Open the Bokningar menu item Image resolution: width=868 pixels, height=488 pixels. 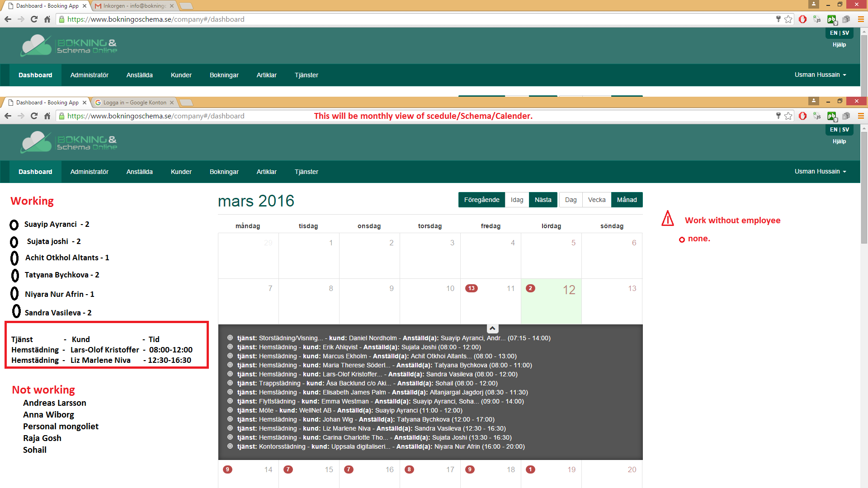(x=224, y=172)
